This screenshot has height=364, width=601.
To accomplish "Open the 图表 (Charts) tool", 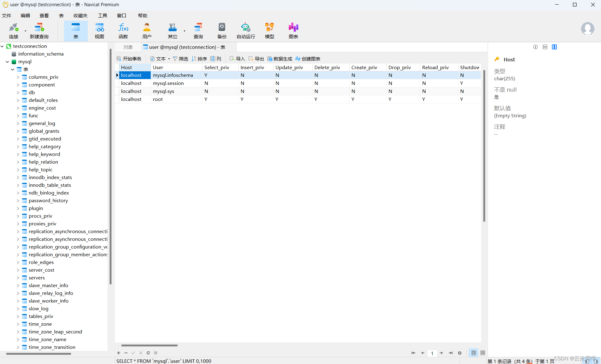I will pos(293,31).
